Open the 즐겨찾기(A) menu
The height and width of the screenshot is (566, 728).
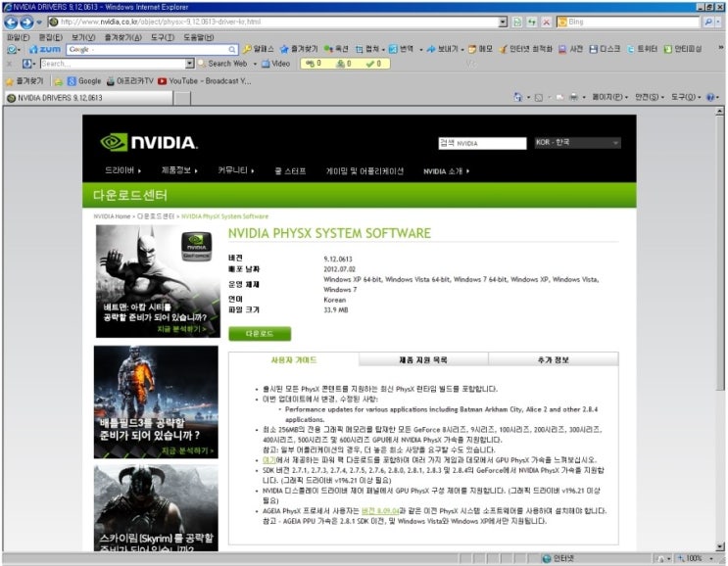(x=123, y=37)
